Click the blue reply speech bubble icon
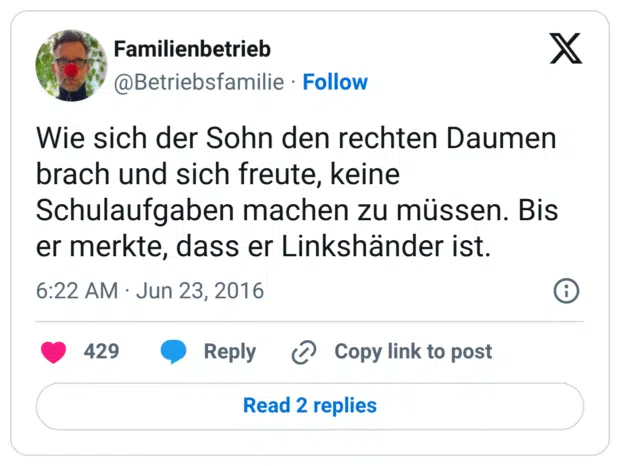 (x=173, y=352)
